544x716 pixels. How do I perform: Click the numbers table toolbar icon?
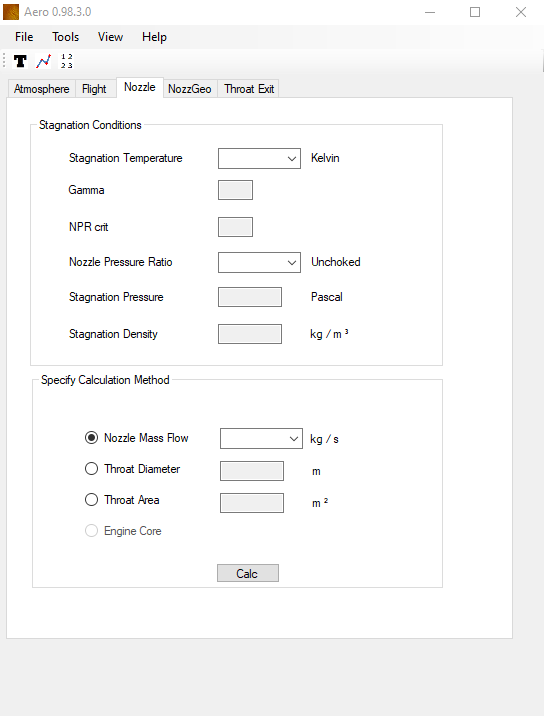click(67, 61)
